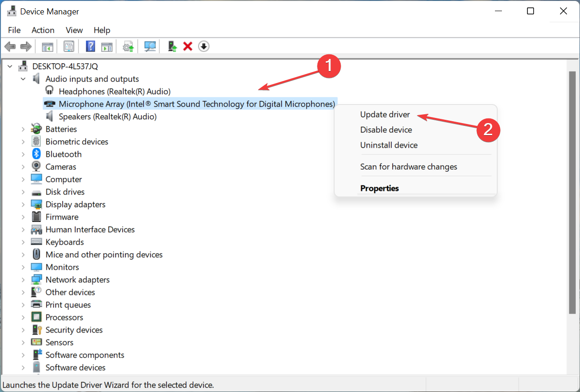Click the speaker icon beside Speakers (Realtek)
The width and height of the screenshot is (580, 392).
[50, 117]
